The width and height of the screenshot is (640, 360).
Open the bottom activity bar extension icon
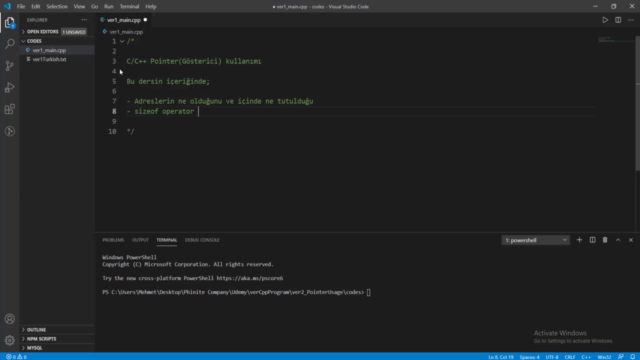[x=9, y=131]
